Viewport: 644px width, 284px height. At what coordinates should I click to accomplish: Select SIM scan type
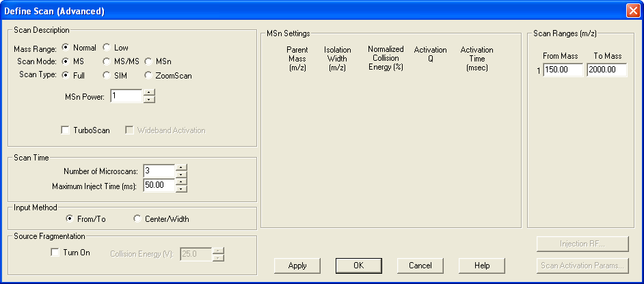click(107, 75)
